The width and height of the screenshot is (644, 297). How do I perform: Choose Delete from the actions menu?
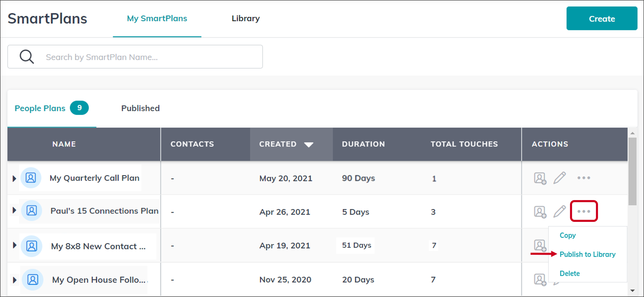tap(570, 273)
